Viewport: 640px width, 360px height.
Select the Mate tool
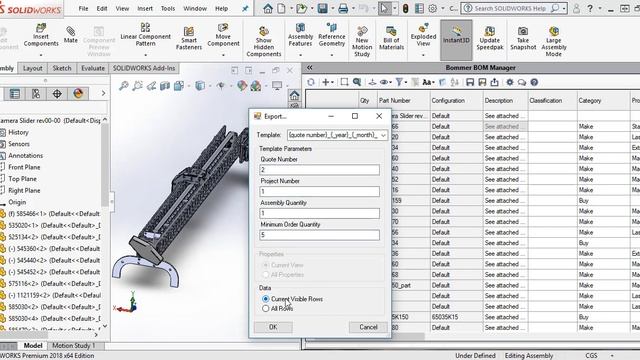[x=70, y=35]
